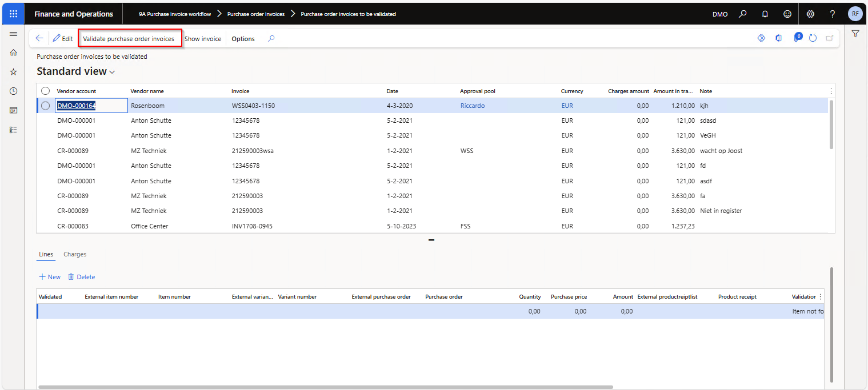Open the app launcher waffle icon
Screen dimensions: 868x390
pyautogui.click(x=14, y=14)
